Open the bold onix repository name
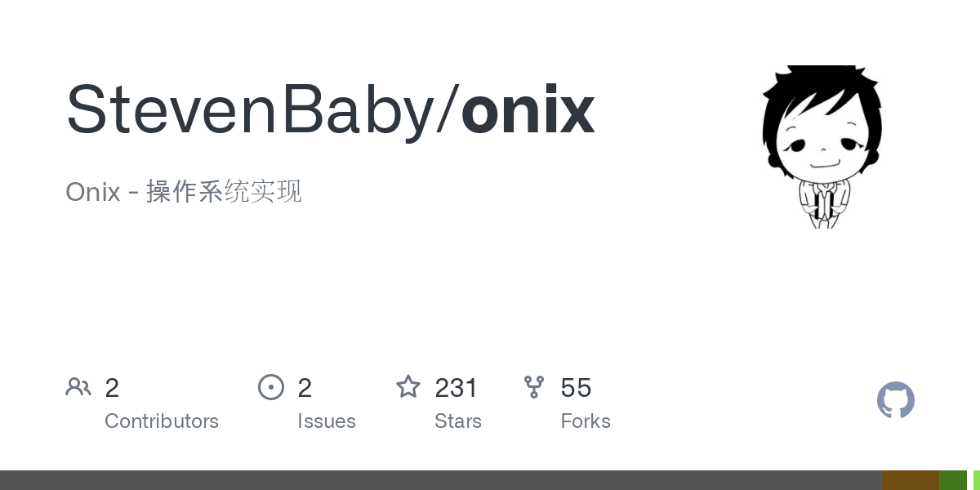This screenshot has width=980, height=490. pyautogui.click(x=528, y=109)
